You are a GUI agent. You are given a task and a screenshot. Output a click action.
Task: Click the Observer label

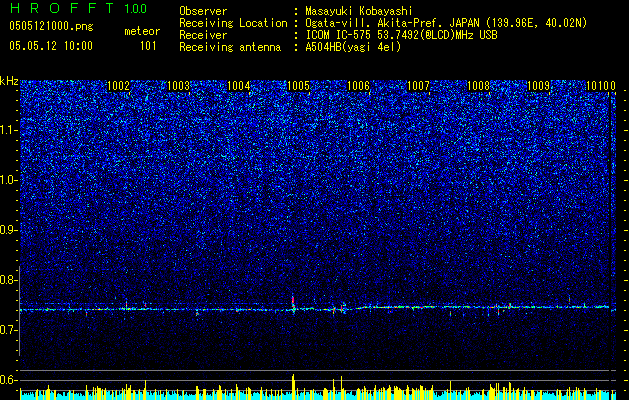coord(203,11)
